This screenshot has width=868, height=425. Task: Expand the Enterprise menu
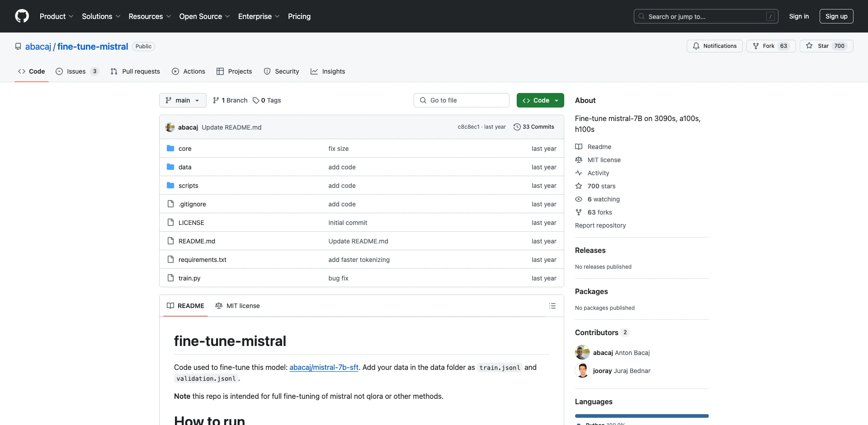[259, 16]
